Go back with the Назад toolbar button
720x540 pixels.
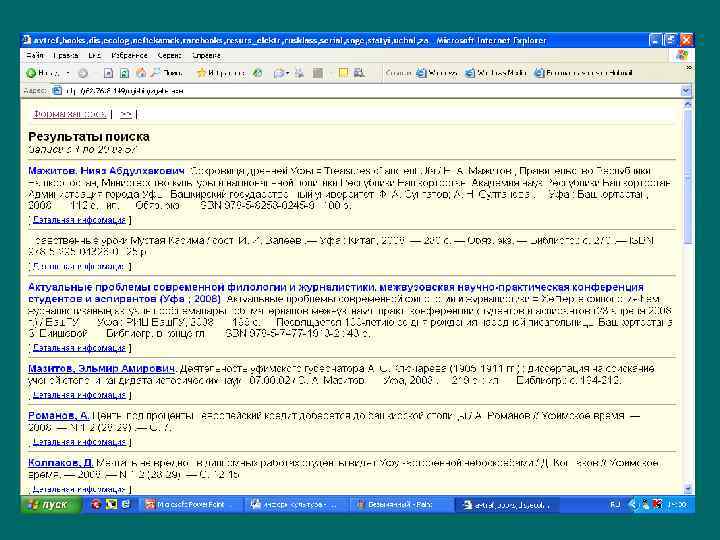coord(43,73)
